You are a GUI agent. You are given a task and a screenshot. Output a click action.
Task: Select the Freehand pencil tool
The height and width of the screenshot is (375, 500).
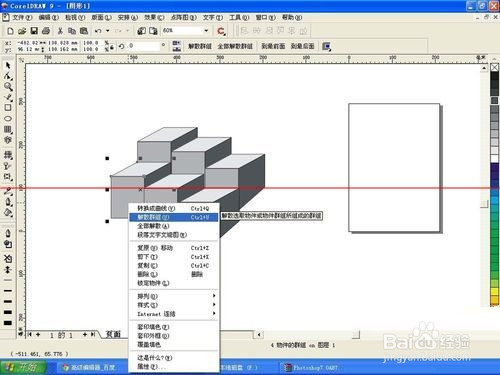(8, 97)
